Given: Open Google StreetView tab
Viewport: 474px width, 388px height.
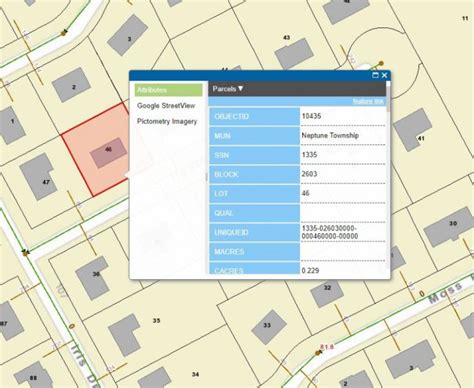Looking at the screenshot, I should (x=166, y=106).
